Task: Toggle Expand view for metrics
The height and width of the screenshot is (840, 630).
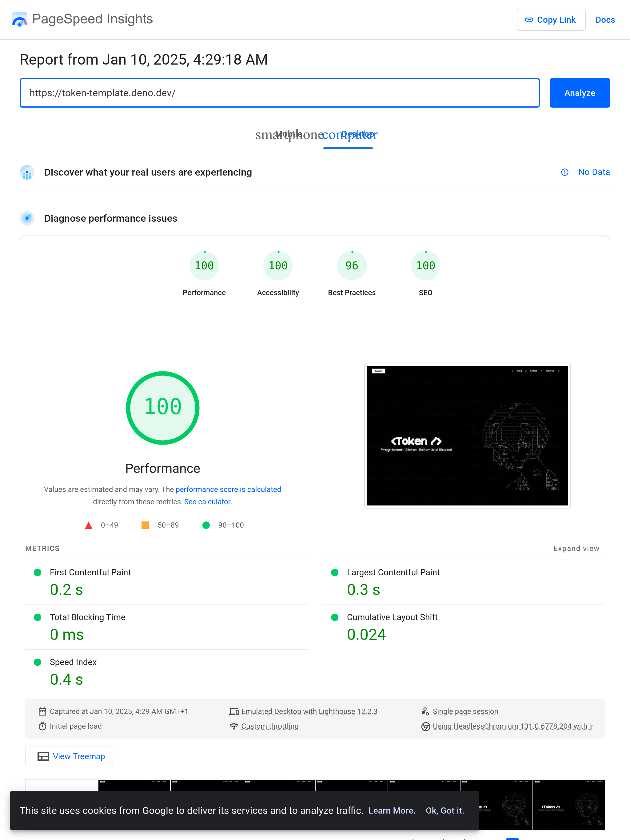Action: click(x=576, y=548)
